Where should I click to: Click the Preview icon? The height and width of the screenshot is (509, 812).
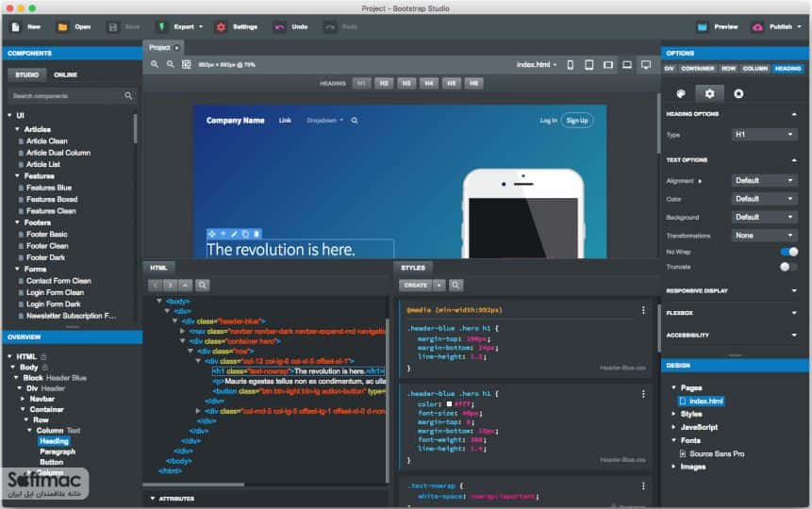(x=703, y=27)
